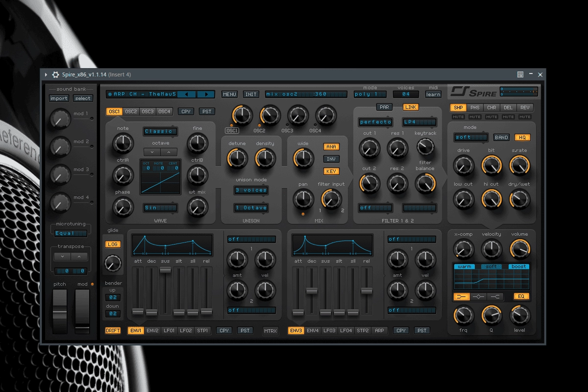Select the low shelf EQ shape icon
Image resolution: width=588 pixels, height=392 pixels.
tap(463, 296)
